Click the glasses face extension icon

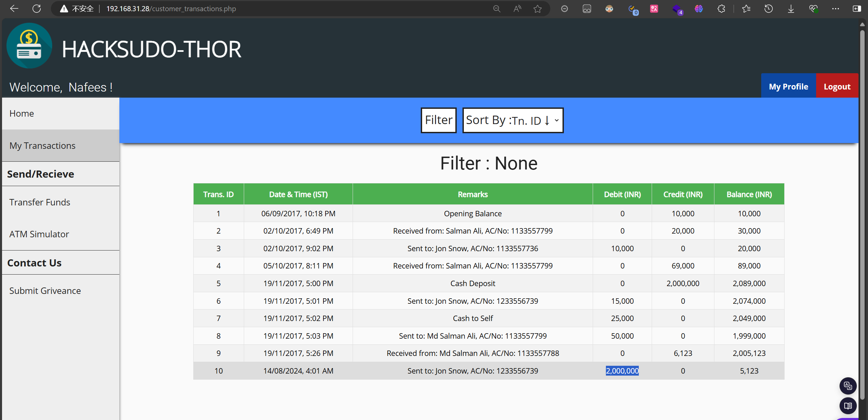tap(609, 8)
